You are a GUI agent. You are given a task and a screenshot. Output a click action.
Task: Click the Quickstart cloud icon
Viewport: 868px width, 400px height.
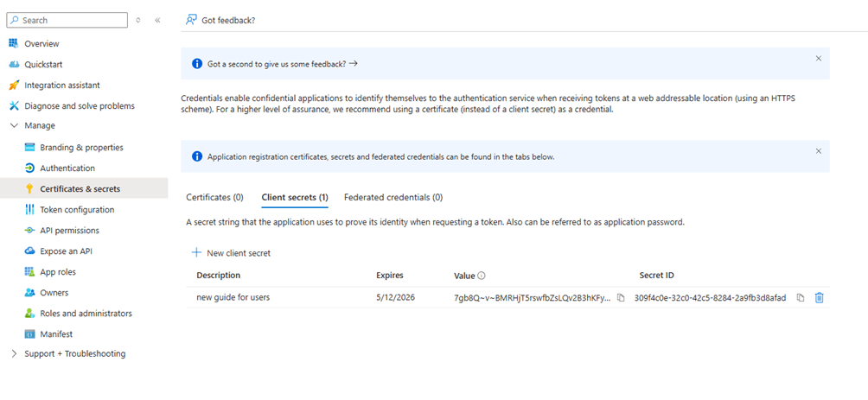pyautogui.click(x=14, y=65)
